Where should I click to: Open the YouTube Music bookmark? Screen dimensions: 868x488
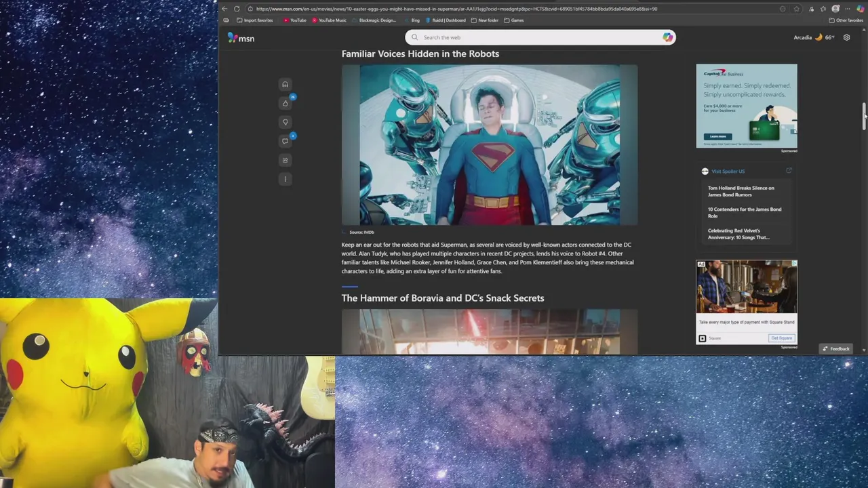click(329, 20)
